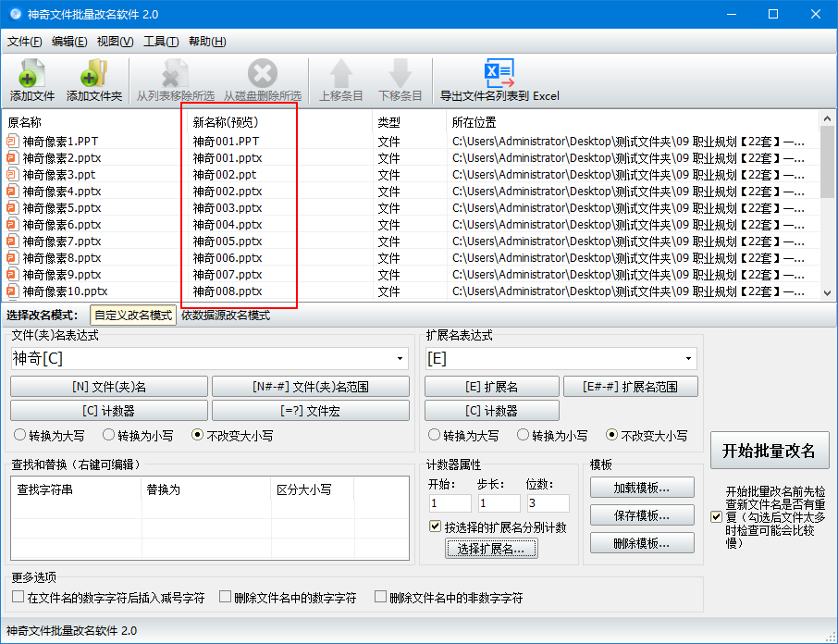Click preview name 神奇008.pptx
This screenshot has width=838, height=644.
(x=228, y=291)
